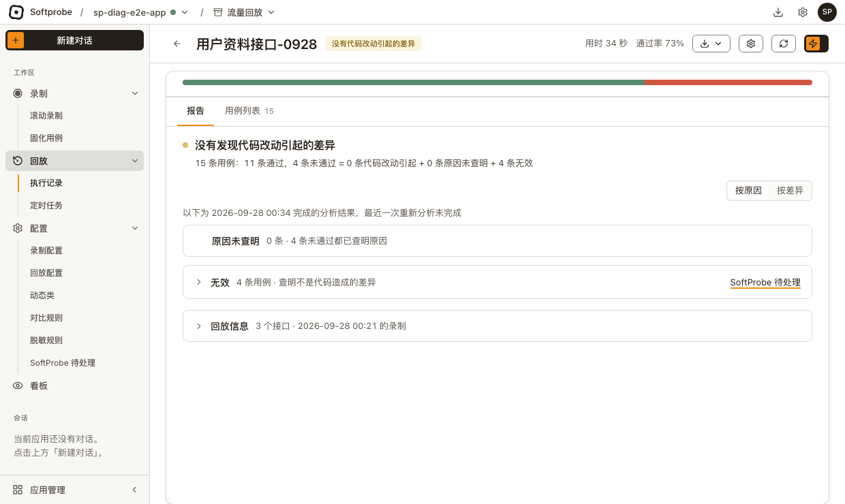The image size is (845, 504).
Task: Open the sp-diag-e2e-app dropdown
Action: (x=141, y=12)
